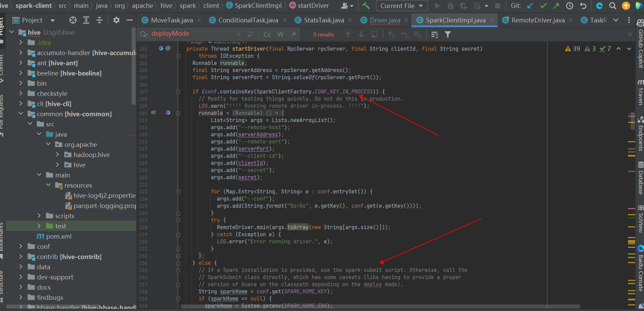Toggle whole Words (W) search option
Image resolution: width=644 pixels, height=311 pixels.
pyautogui.click(x=280, y=34)
